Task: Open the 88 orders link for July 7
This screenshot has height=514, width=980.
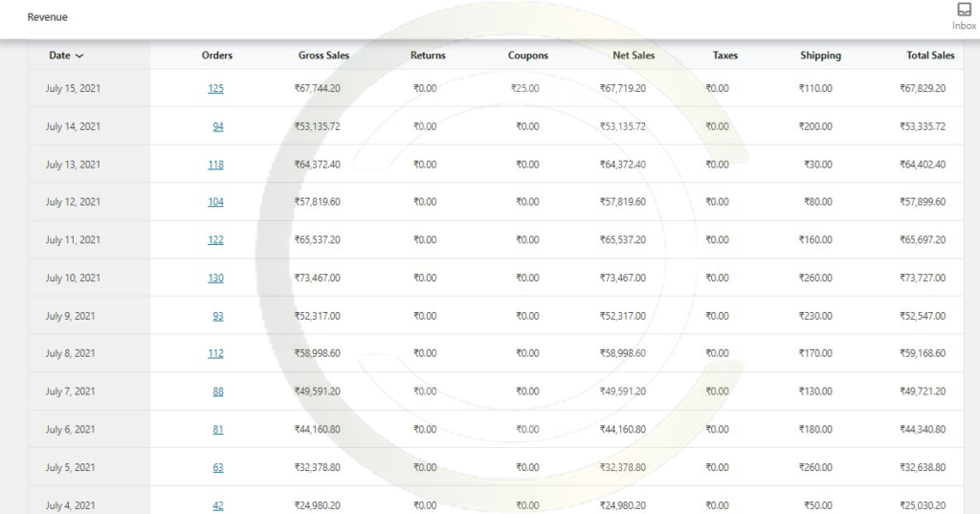Action: tap(218, 391)
